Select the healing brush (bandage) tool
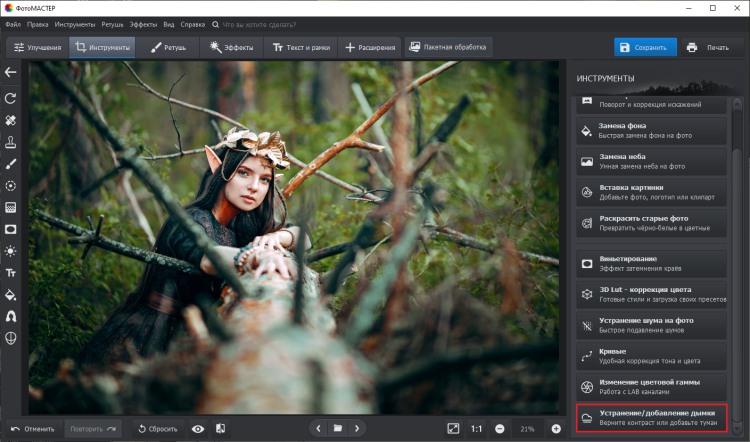The image size is (750, 442). (12, 120)
